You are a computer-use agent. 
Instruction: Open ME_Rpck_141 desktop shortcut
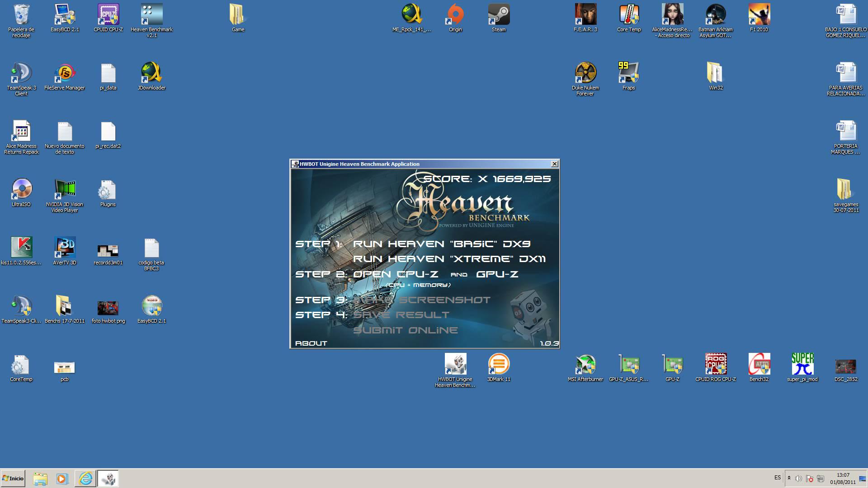pyautogui.click(x=412, y=18)
